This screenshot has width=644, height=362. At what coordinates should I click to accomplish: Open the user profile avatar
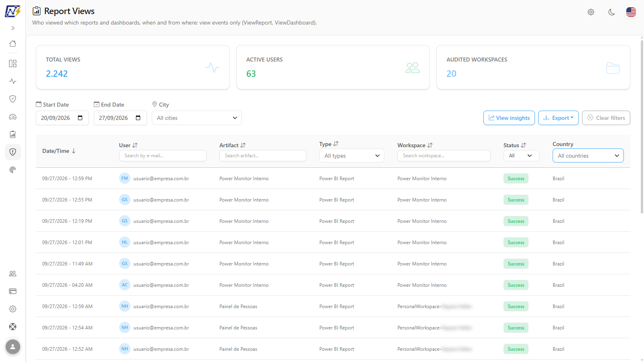click(13, 347)
